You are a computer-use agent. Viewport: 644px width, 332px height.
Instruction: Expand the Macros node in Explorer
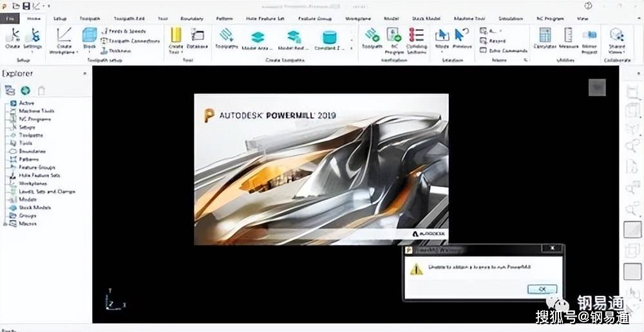5,224
